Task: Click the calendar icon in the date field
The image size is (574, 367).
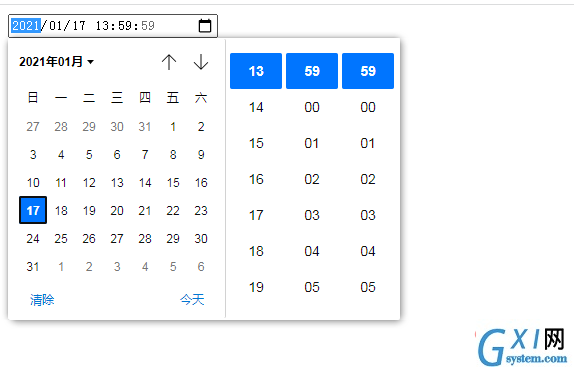Action: click(x=205, y=26)
